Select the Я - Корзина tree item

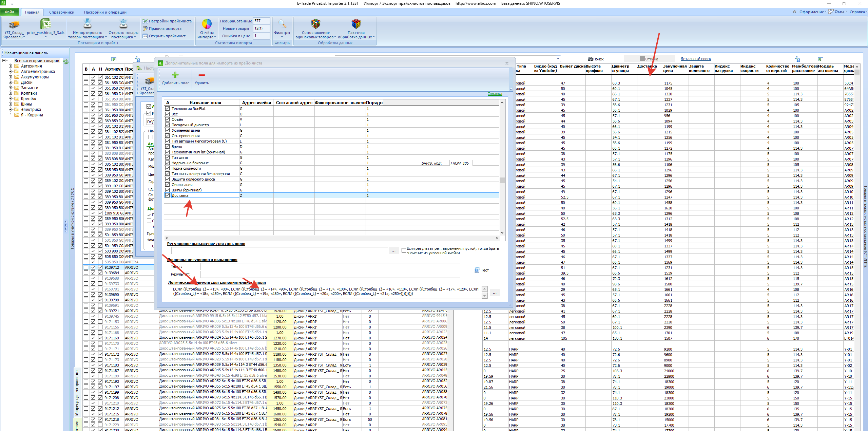pyautogui.click(x=32, y=115)
